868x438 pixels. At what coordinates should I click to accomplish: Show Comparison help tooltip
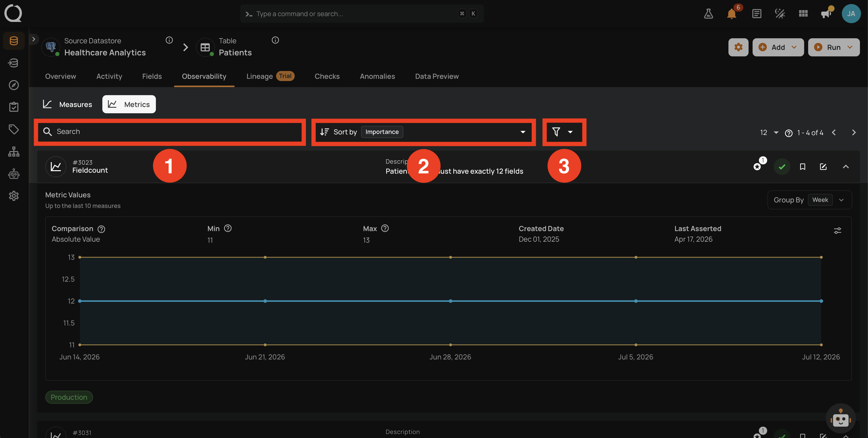pos(101,229)
